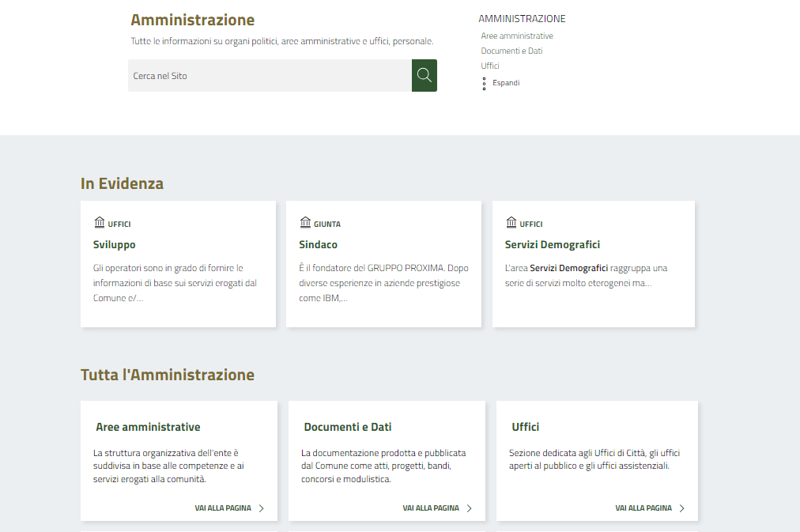Expand the Amministrazione side menu via Espandi

pyautogui.click(x=506, y=83)
